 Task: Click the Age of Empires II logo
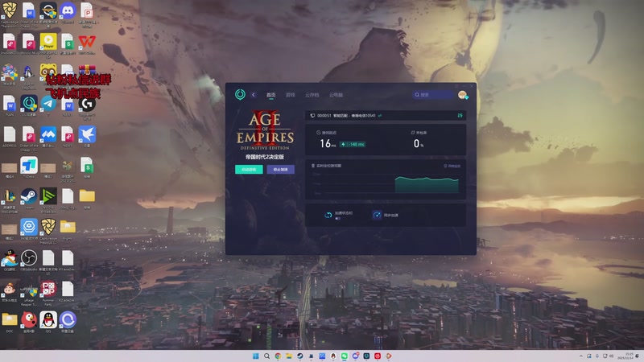coord(265,130)
